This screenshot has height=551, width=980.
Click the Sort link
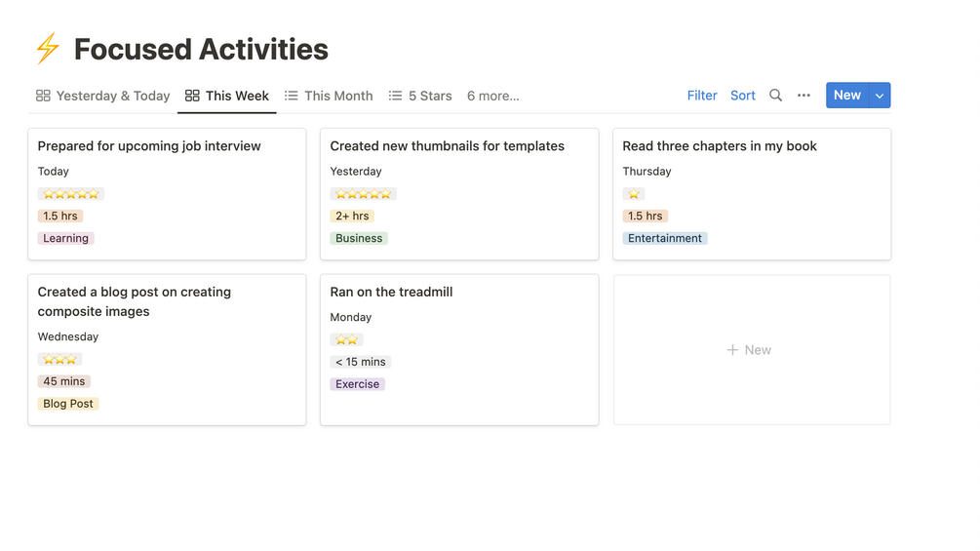click(x=743, y=96)
